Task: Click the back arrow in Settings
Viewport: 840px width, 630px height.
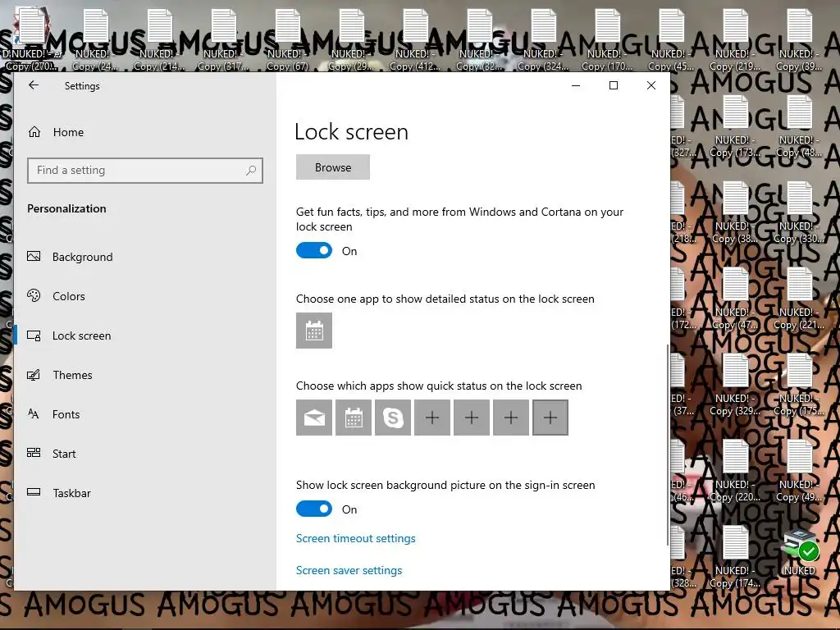Action: coord(34,85)
